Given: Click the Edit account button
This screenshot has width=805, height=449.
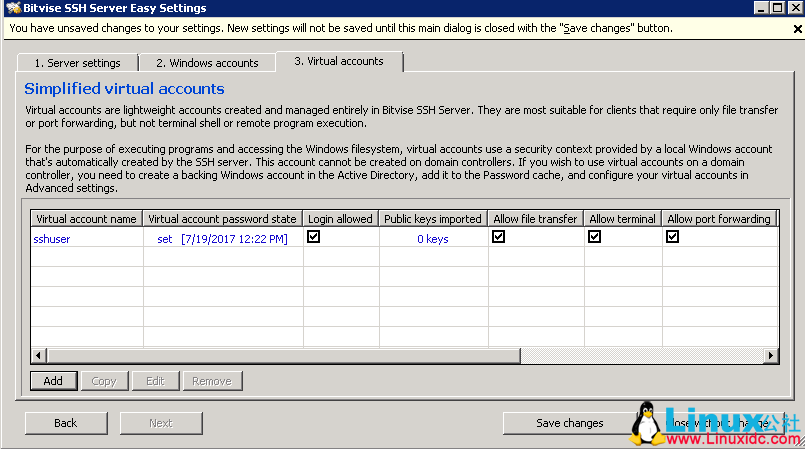Looking at the screenshot, I should (156, 381).
